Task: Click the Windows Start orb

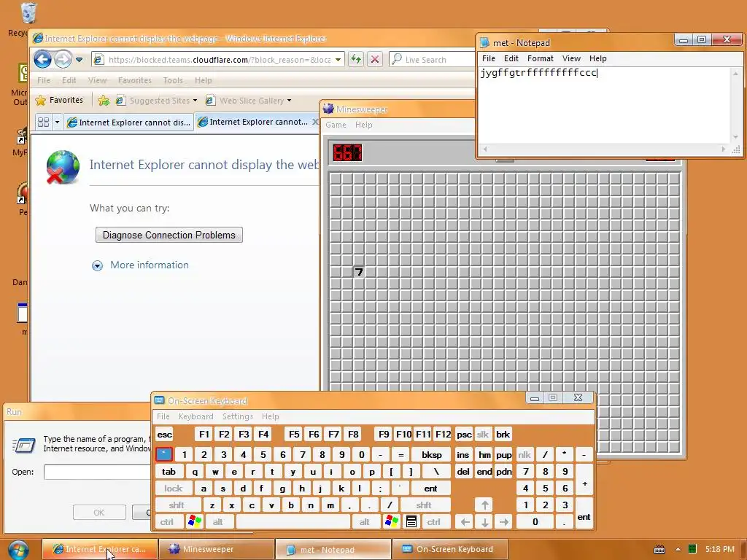Action: (x=18, y=550)
